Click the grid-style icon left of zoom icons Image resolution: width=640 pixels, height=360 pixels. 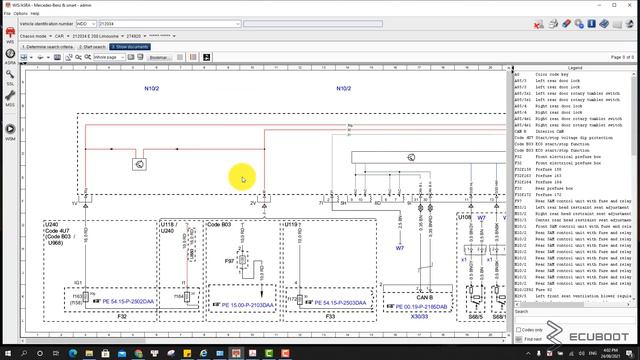coord(58,58)
